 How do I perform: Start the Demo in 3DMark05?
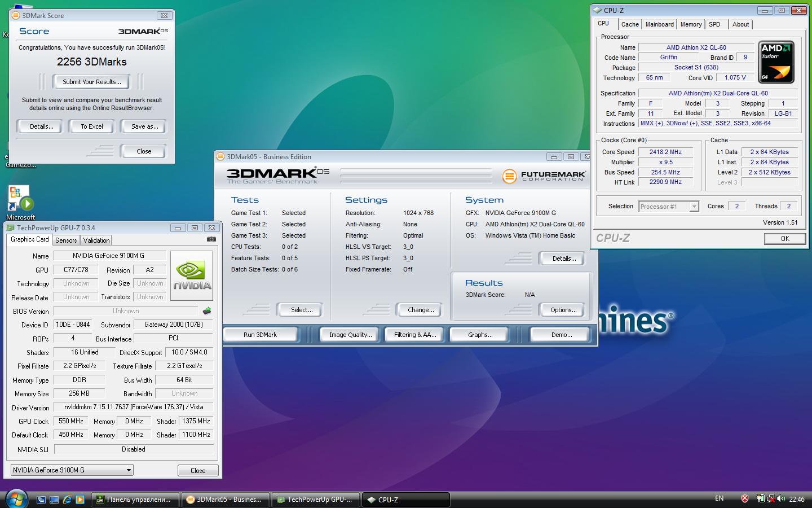(x=561, y=335)
